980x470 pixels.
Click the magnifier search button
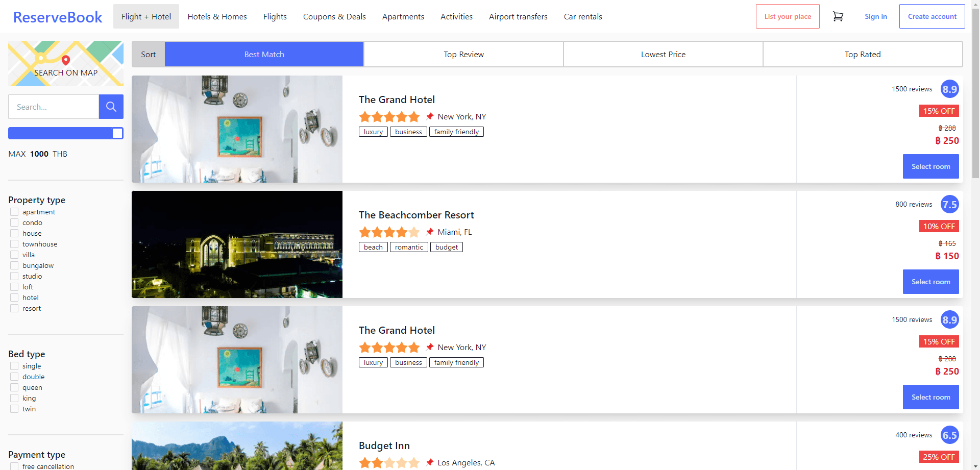111,107
